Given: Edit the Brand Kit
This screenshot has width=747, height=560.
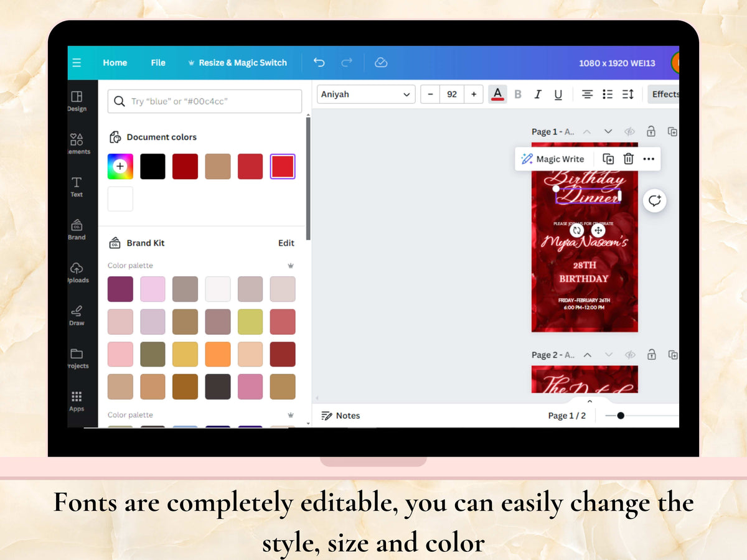Looking at the screenshot, I should click(x=286, y=243).
